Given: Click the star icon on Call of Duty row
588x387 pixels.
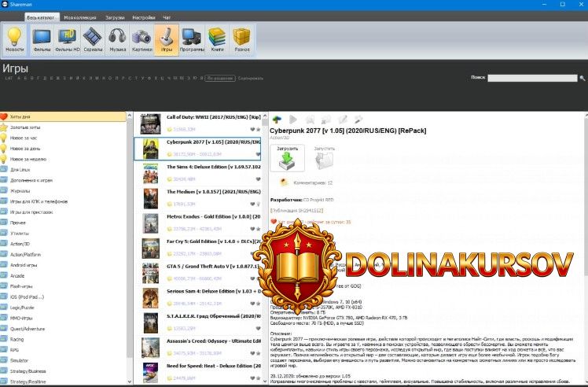Looking at the screenshot, I should (258, 129).
